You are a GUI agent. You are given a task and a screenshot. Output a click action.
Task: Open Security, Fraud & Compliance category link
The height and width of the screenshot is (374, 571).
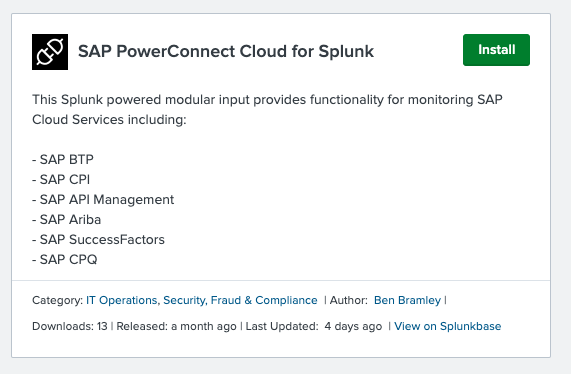click(x=240, y=300)
